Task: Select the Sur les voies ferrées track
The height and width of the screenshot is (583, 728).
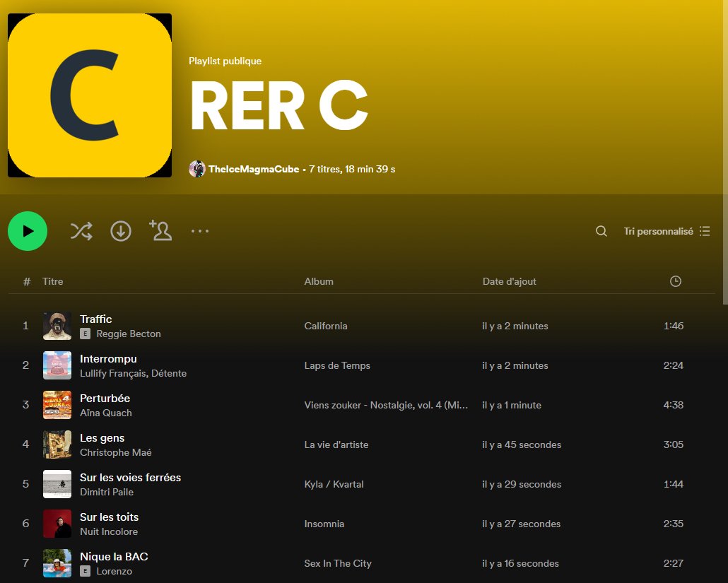Action: pos(131,477)
